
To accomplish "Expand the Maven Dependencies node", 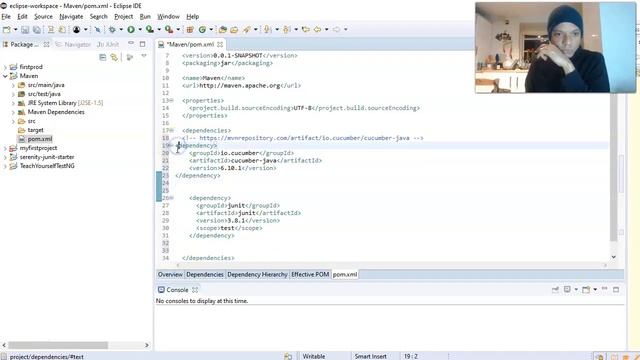I will 13,112.
